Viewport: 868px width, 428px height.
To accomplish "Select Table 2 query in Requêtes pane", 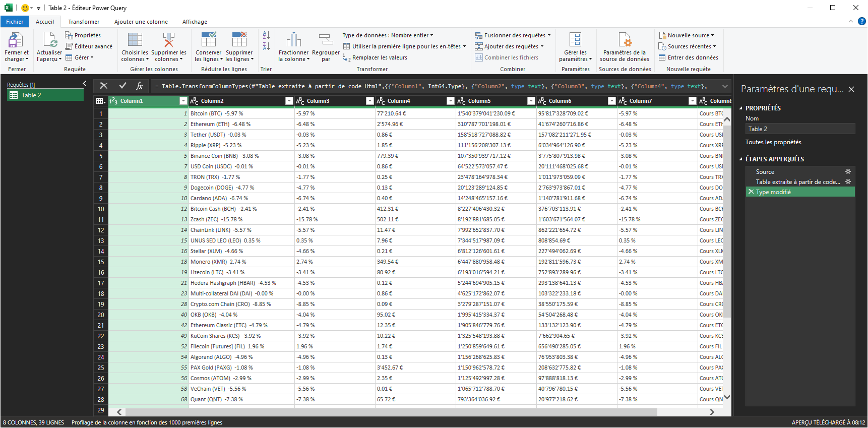I will tap(45, 95).
